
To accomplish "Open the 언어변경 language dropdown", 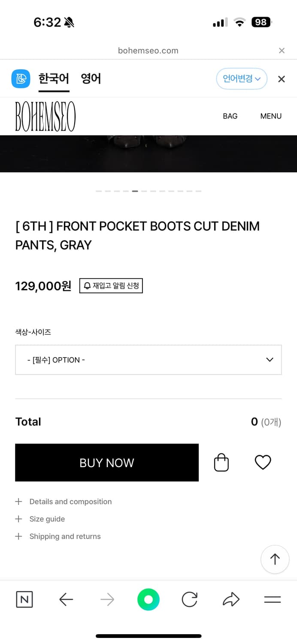I will click(x=242, y=79).
